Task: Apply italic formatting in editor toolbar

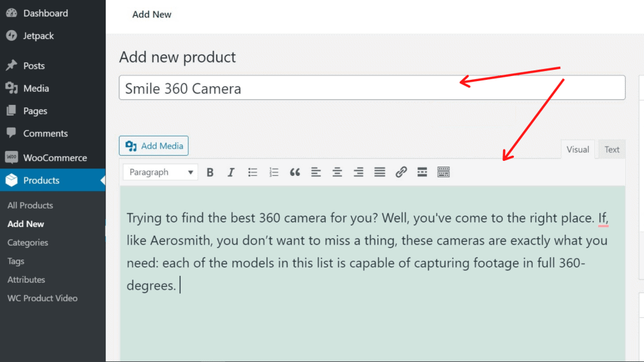Action: (x=231, y=172)
